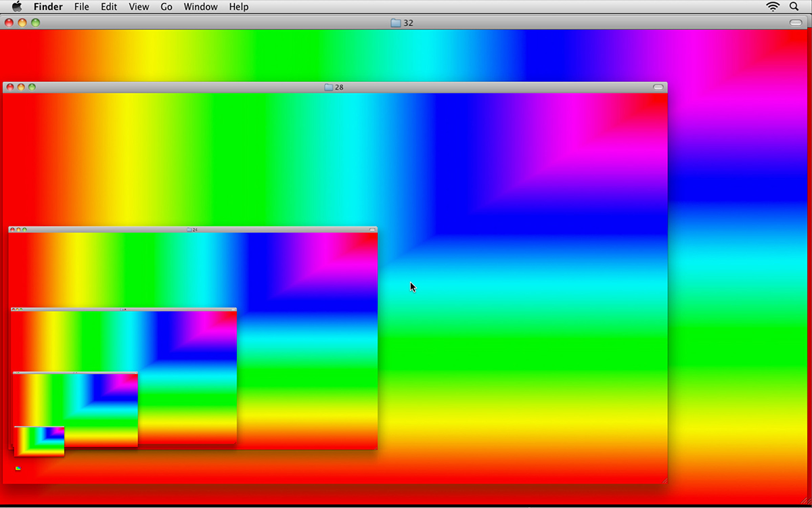
Task: Click the folder icon beside title "32"
Action: click(x=396, y=23)
